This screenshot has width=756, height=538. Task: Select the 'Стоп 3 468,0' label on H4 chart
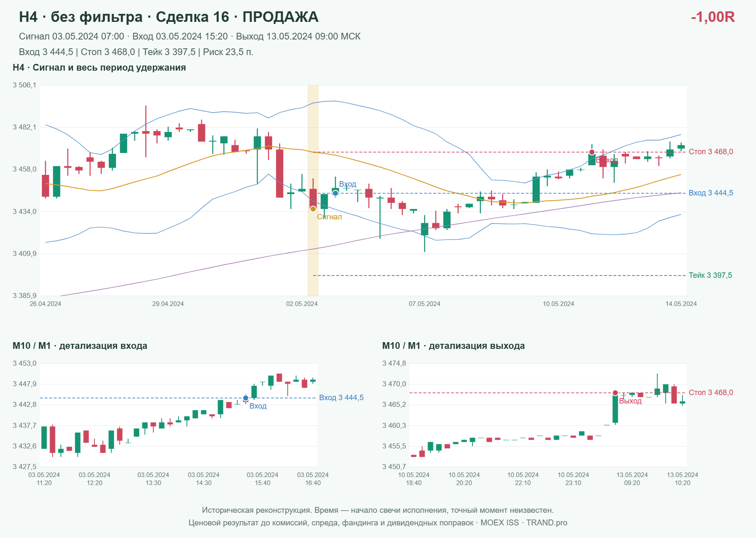711,152
